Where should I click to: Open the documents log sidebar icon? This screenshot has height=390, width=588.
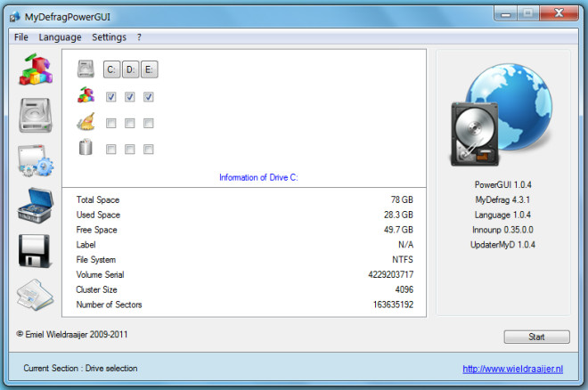coord(36,295)
